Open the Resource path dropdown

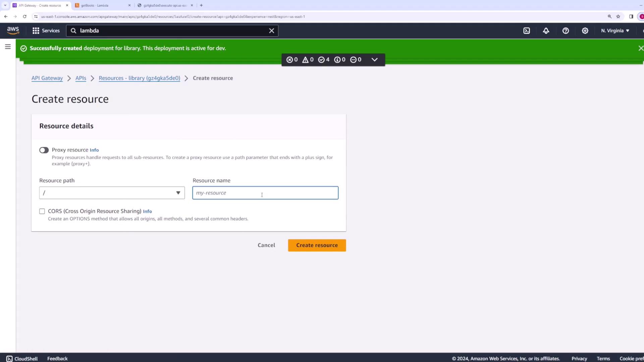coord(112,193)
